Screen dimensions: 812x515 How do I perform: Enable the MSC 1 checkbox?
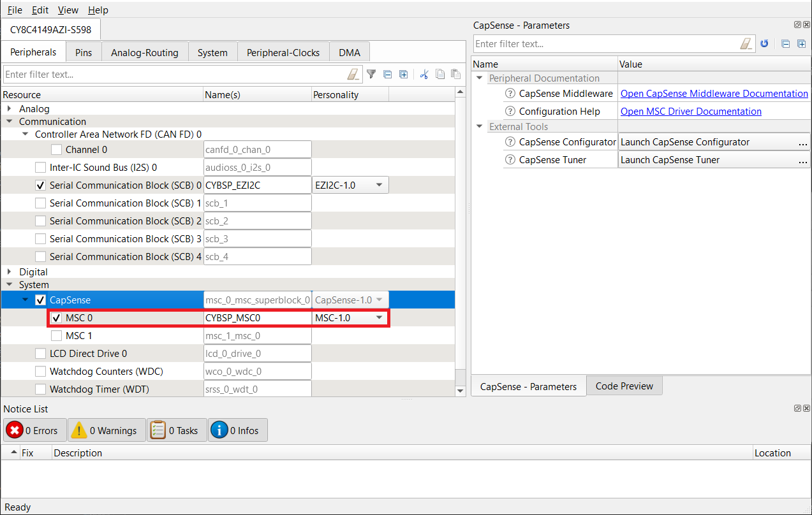tap(57, 336)
